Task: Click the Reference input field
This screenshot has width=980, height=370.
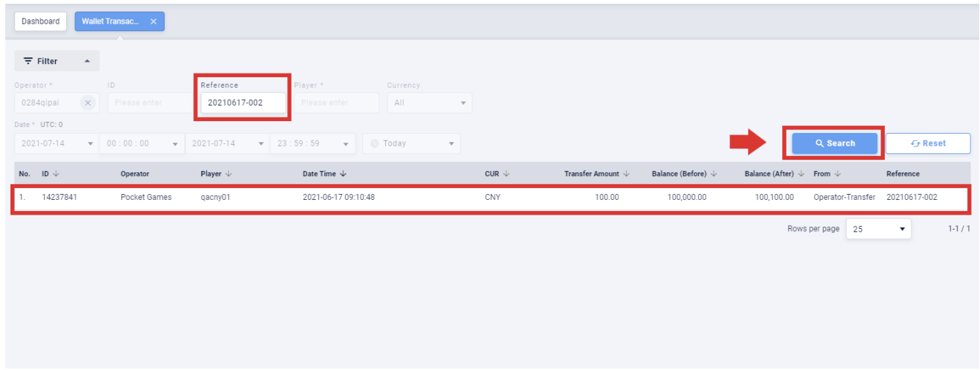Action: pyautogui.click(x=242, y=103)
